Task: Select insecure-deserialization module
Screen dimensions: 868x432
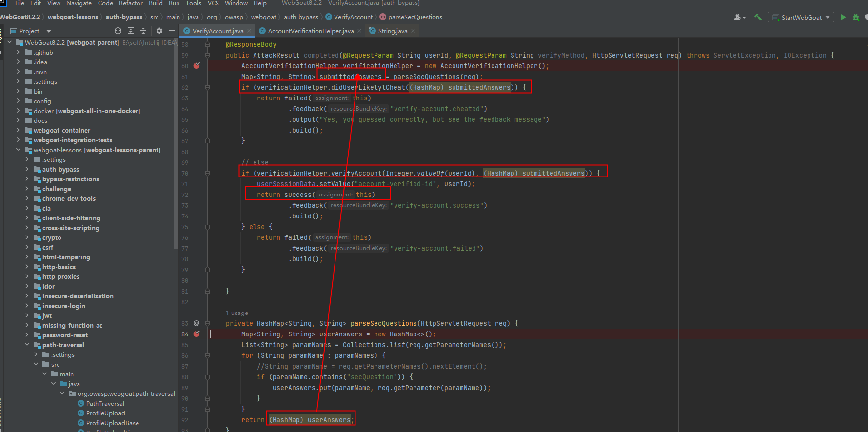Action: (78, 296)
